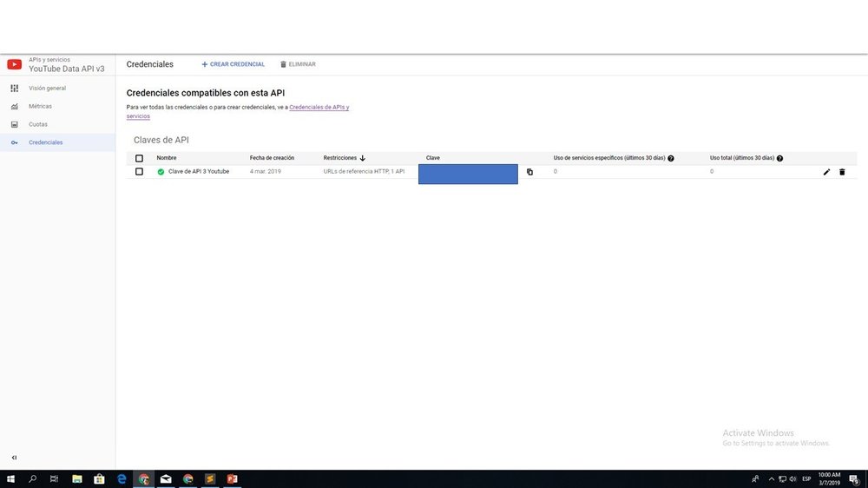Open the taskbar clock and date

[x=829, y=479]
